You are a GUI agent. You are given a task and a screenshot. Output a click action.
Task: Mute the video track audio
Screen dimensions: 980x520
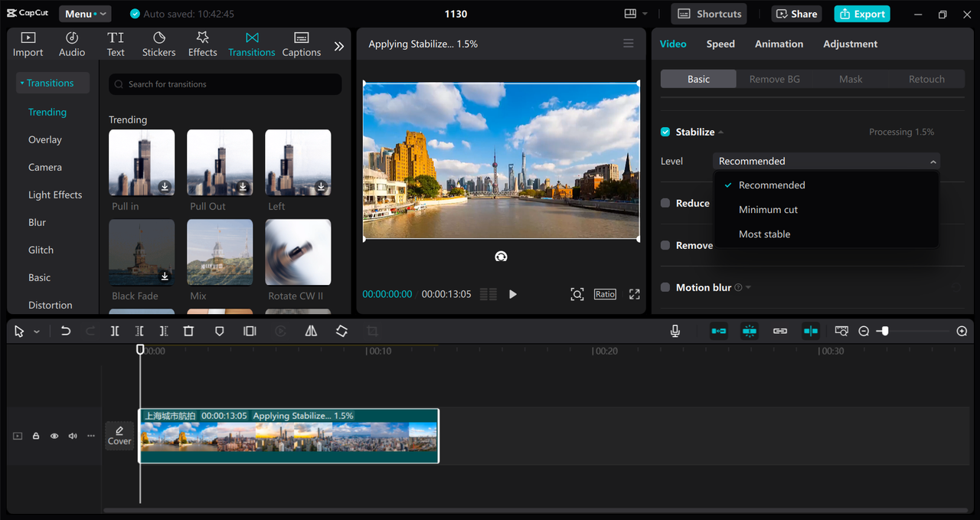tap(73, 436)
